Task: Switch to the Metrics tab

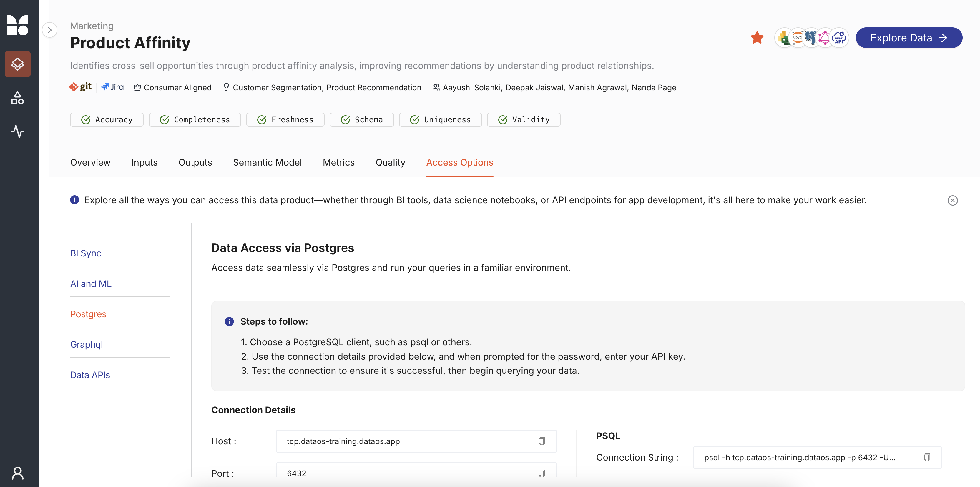Action: [339, 162]
